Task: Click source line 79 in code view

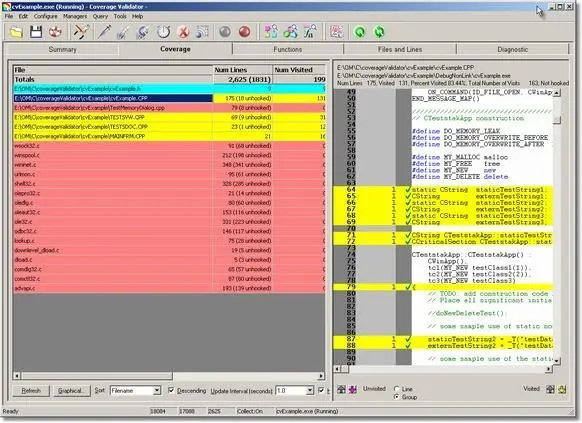Action: [444, 287]
